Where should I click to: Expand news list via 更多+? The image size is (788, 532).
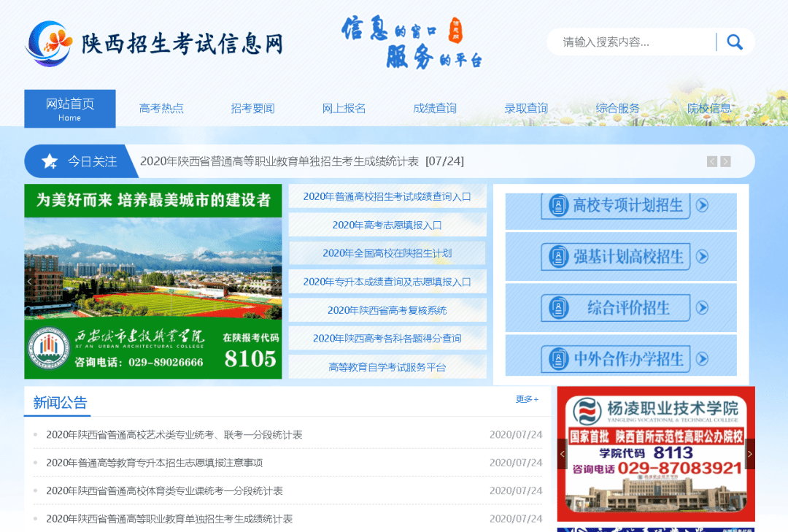pos(527,399)
